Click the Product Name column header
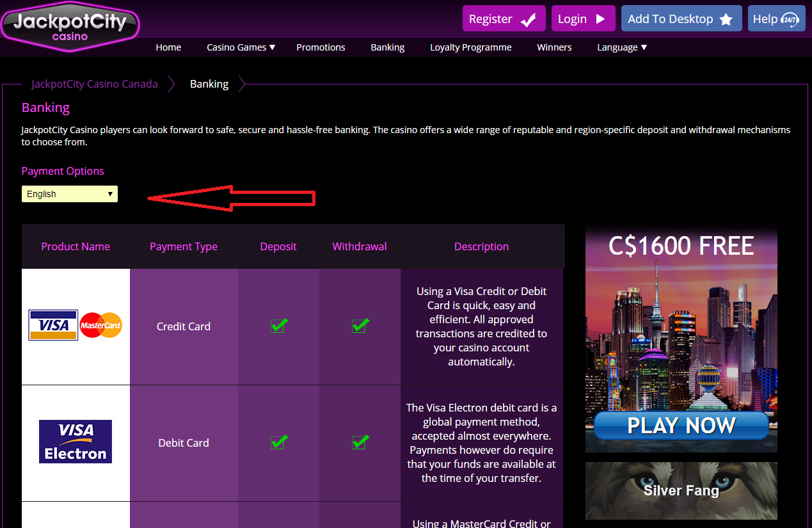This screenshot has height=528, width=812. 76,246
